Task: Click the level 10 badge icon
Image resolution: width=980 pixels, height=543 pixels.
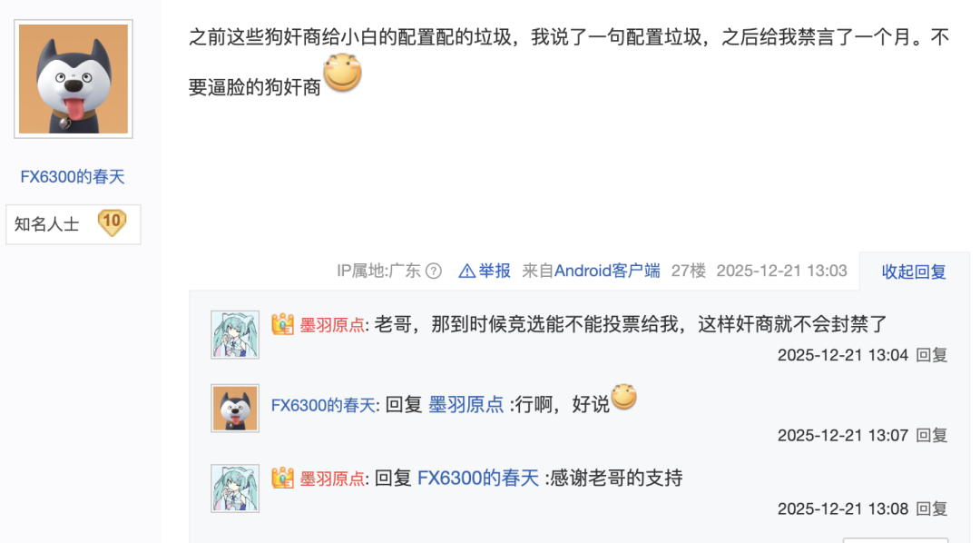Action: tap(112, 222)
